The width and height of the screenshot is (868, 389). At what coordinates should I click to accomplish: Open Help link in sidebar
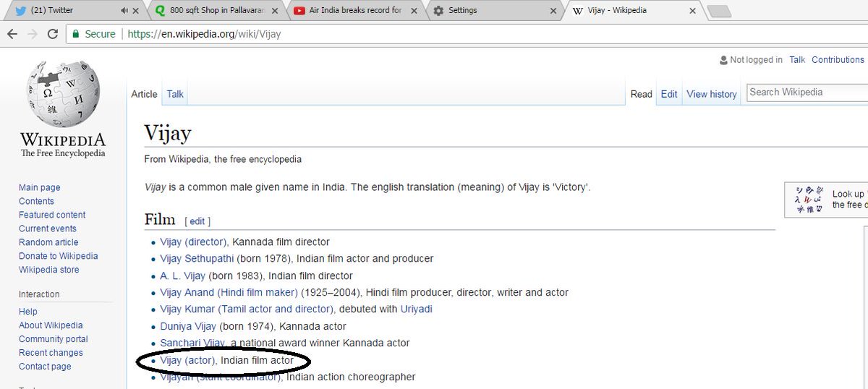click(x=28, y=312)
